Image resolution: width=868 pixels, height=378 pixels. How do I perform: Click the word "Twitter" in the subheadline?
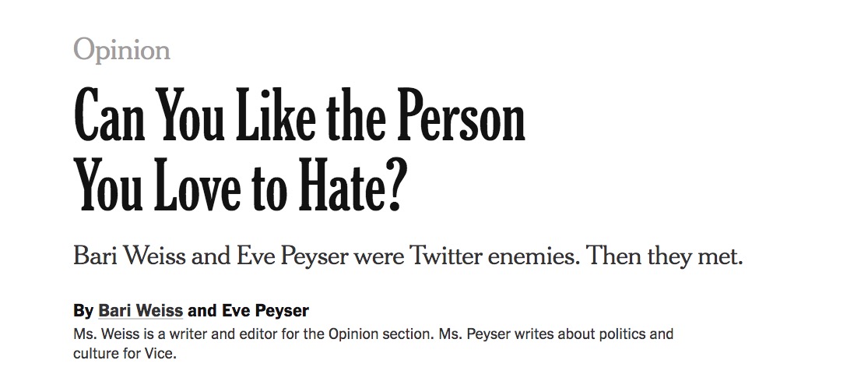446,256
